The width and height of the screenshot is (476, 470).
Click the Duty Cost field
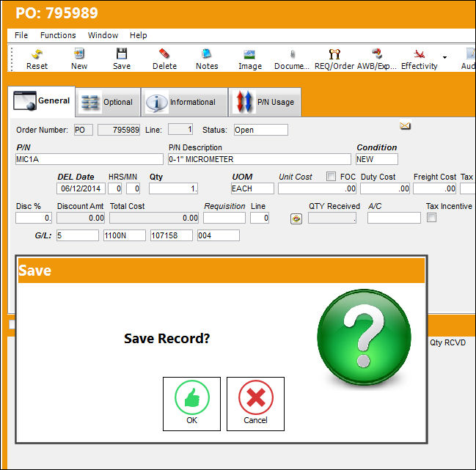coord(385,188)
